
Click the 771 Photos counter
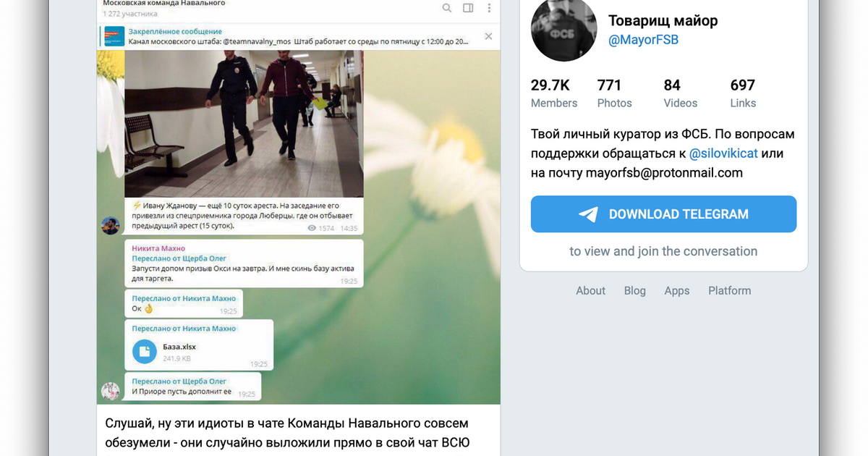(x=615, y=93)
